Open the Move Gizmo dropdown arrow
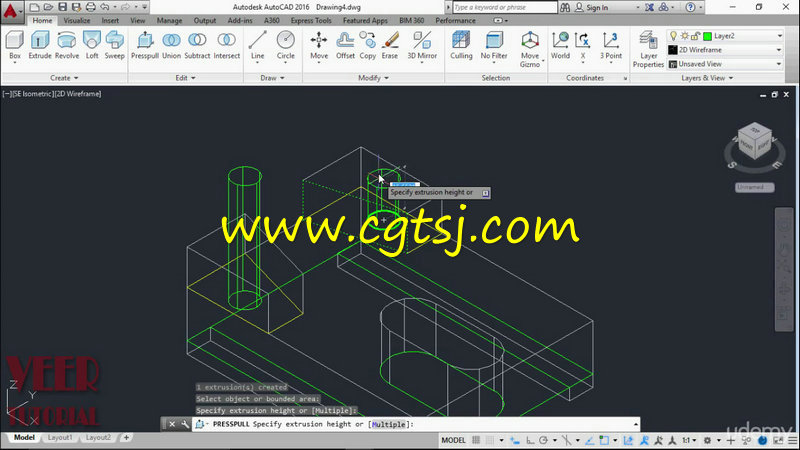 pos(542,62)
